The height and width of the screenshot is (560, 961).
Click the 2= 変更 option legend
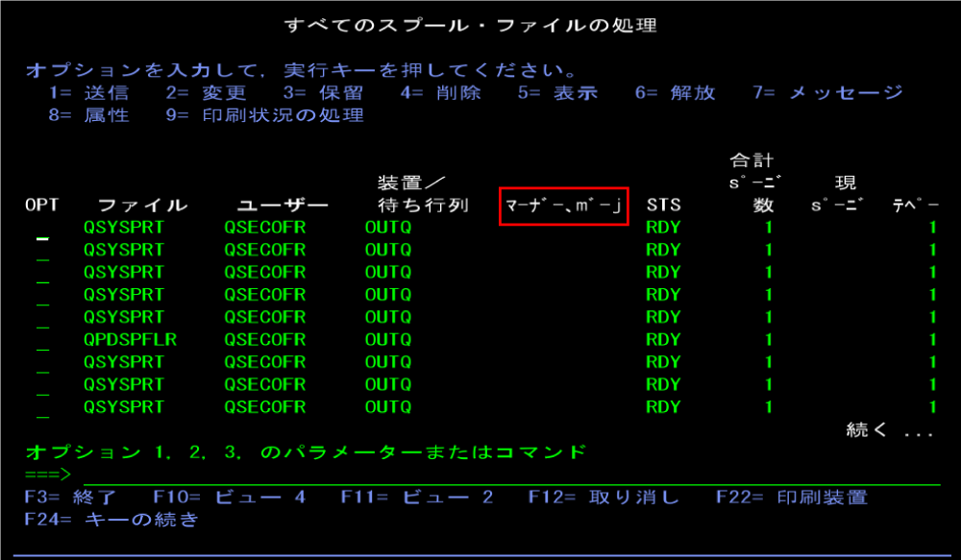(x=206, y=93)
